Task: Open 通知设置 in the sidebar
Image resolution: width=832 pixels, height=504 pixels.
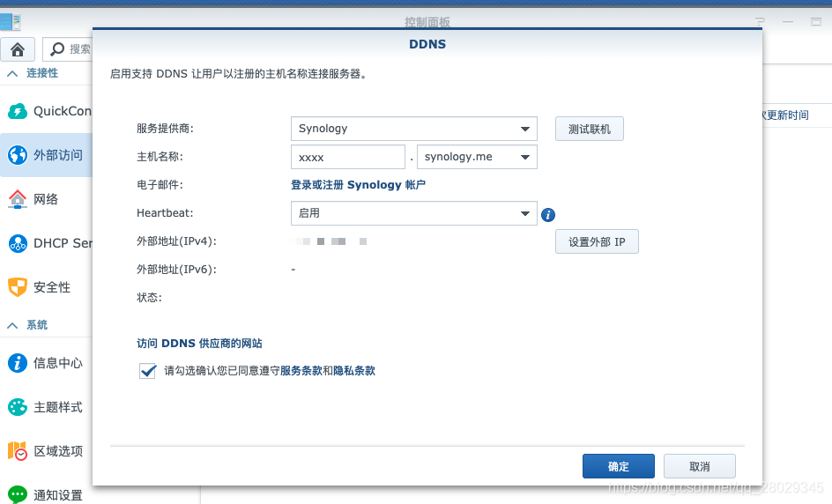Action: pos(46,494)
